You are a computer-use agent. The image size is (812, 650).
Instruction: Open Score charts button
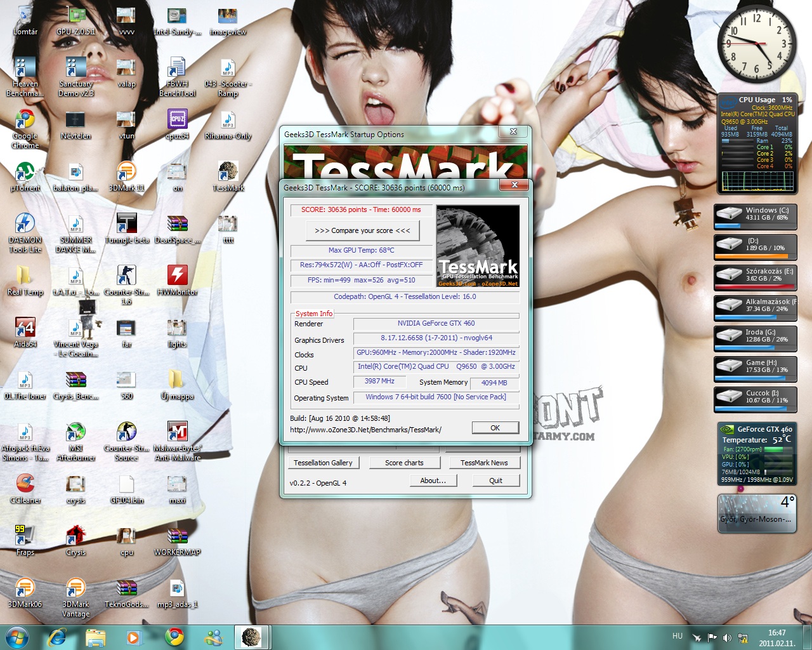click(404, 463)
